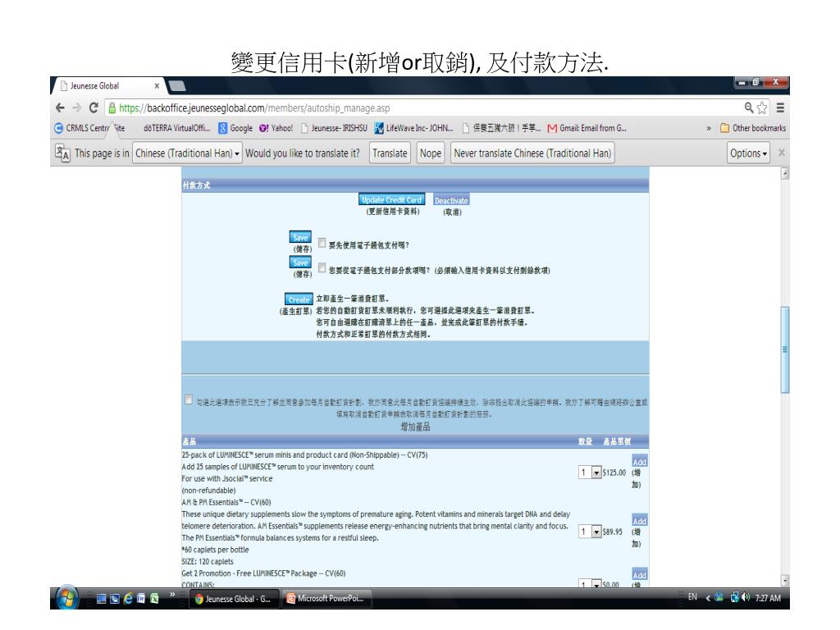Open Windows Start menu
Image resolution: width=840 pixels, height=630 pixels.
pos(67,598)
